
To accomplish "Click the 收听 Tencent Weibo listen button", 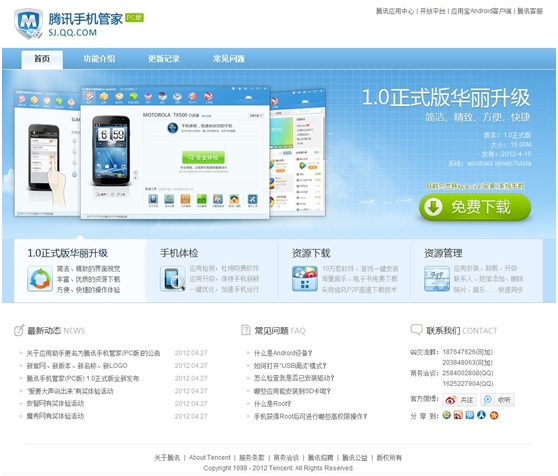I will pos(497,400).
